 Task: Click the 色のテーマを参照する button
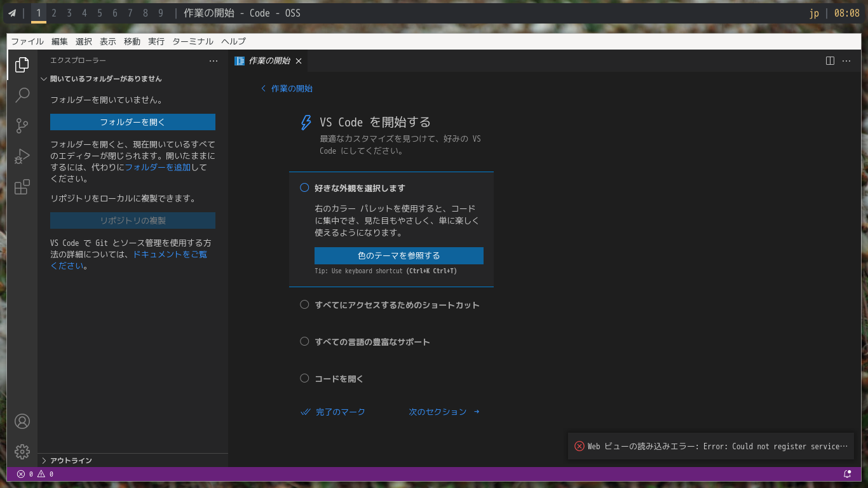click(x=399, y=255)
